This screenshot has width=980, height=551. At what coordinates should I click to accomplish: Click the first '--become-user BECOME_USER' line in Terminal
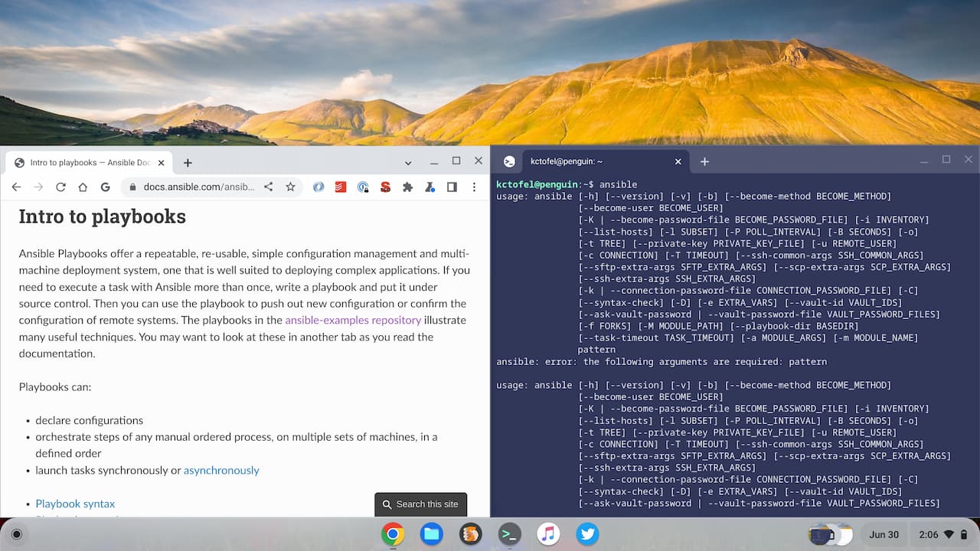[651, 208]
